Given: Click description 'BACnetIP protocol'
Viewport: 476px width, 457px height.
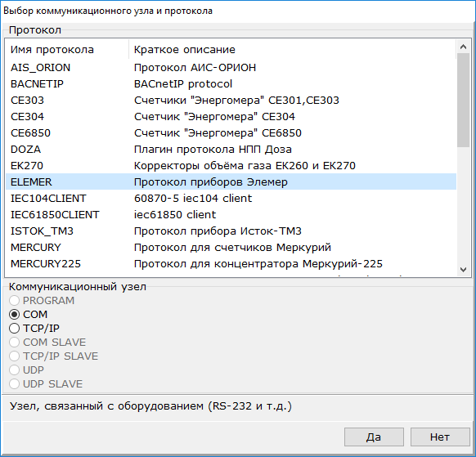Looking at the screenshot, I should coord(183,84).
